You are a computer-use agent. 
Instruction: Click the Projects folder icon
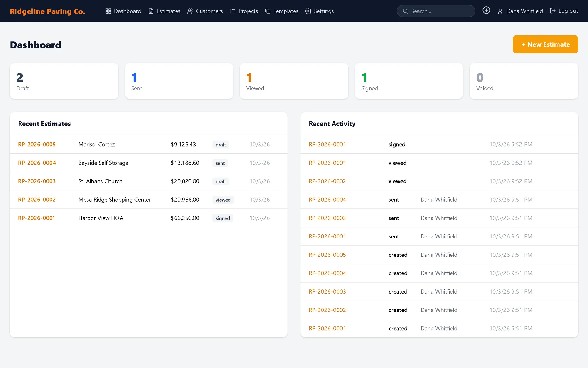(233, 11)
